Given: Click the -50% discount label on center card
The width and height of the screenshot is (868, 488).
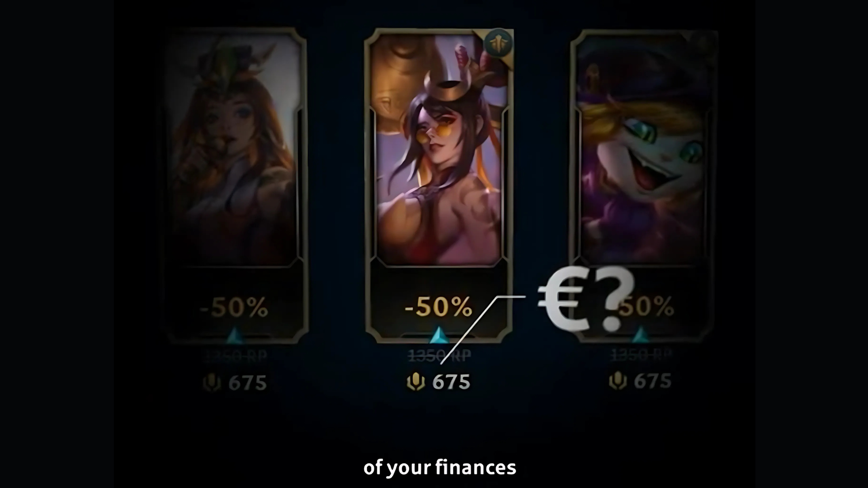Looking at the screenshot, I should [439, 307].
